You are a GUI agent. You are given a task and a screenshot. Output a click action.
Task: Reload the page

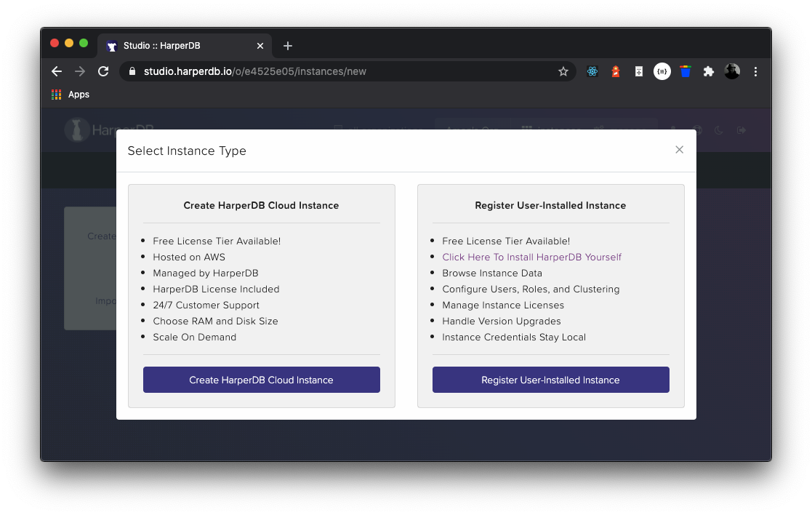pyautogui.click(x=103, y=71)
